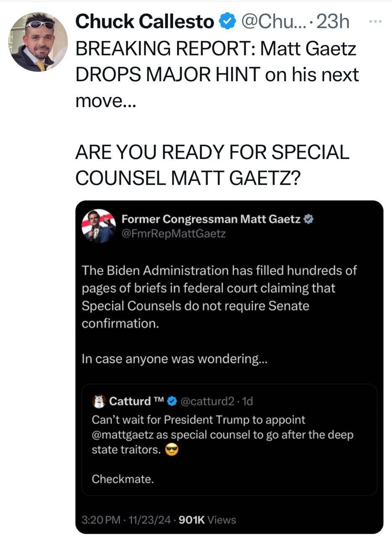Open Chuck Callesto's profile picture
This screenshot has width=392, height=537.
37,42
